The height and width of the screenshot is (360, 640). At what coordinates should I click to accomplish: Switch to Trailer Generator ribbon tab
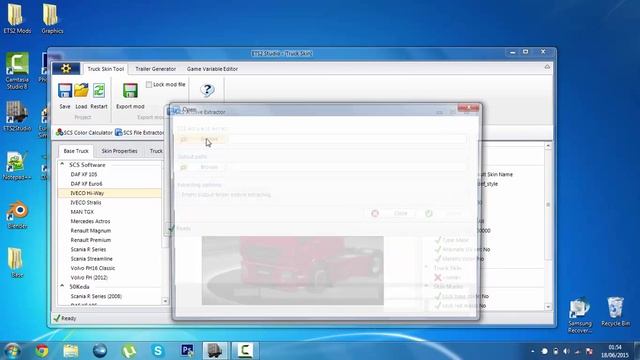pos(156,69)
